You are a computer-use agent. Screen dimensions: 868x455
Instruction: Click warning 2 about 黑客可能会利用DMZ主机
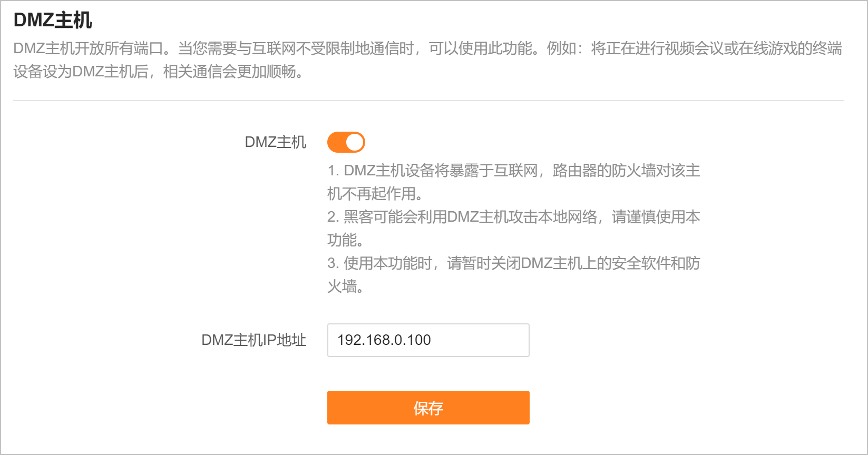(464, 217)
